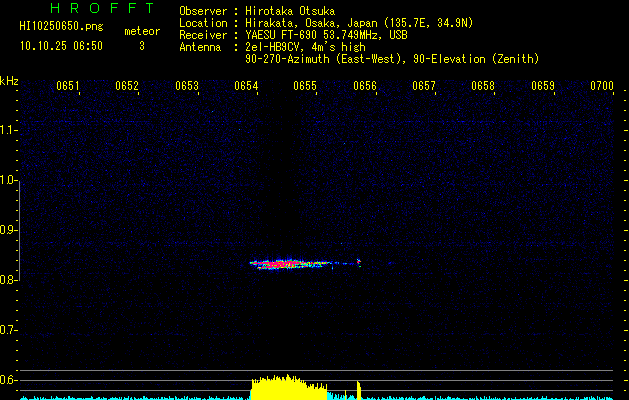Click the 0658 time marker
This screenshot has height=400, width=629.
(x=483, y=86)
